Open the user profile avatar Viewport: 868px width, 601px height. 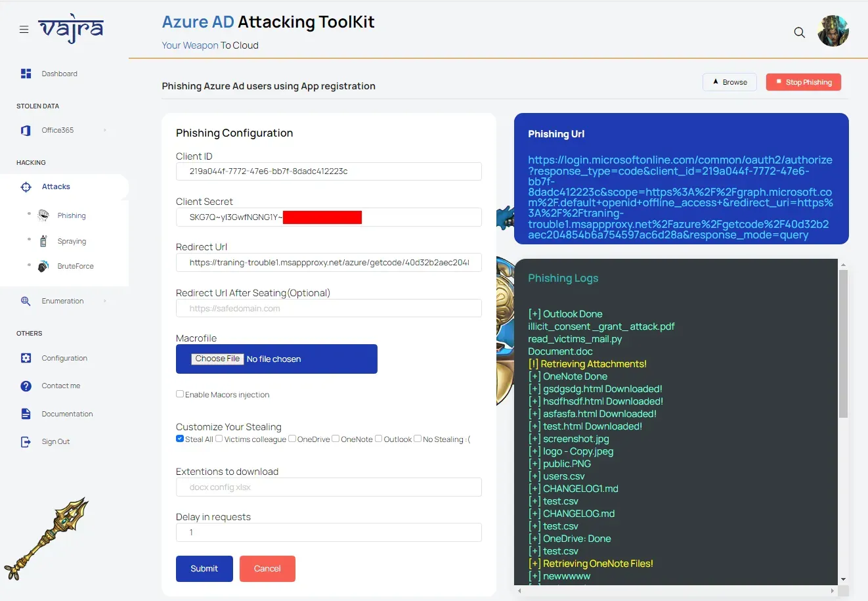(x=833, y=31)
